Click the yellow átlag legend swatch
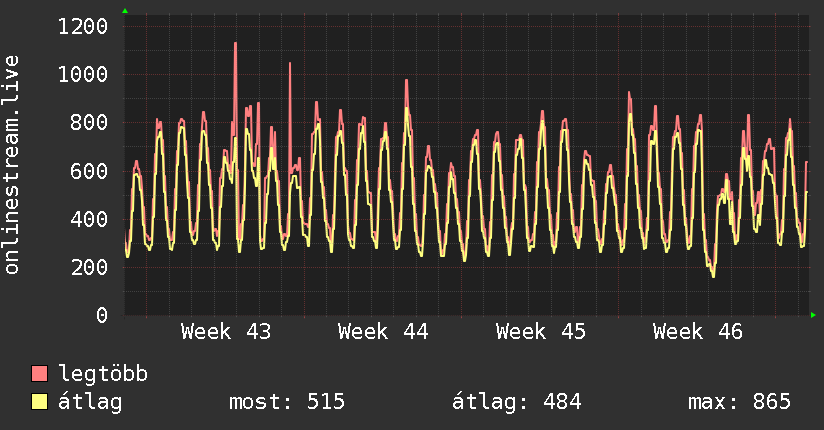 coord(39,402)
